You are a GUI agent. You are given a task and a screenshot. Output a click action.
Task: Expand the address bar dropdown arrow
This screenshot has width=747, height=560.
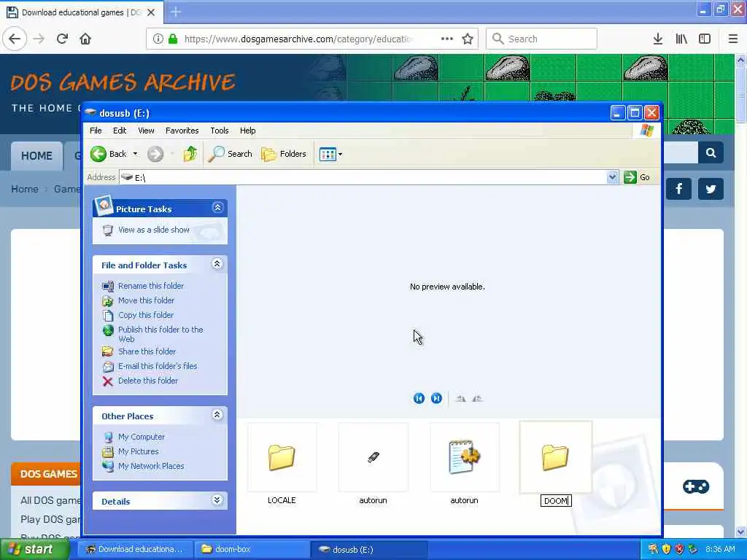(x=612, y=177)
